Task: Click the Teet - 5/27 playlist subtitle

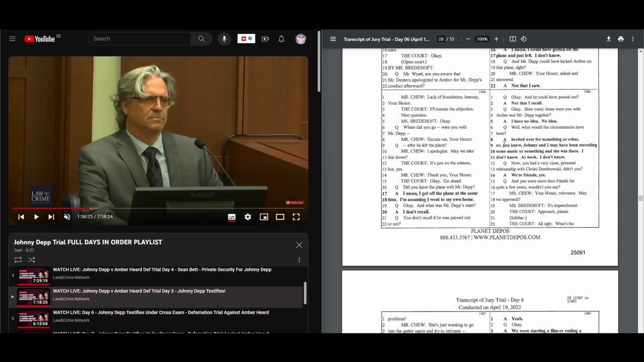Action: [x=24, y=250]
